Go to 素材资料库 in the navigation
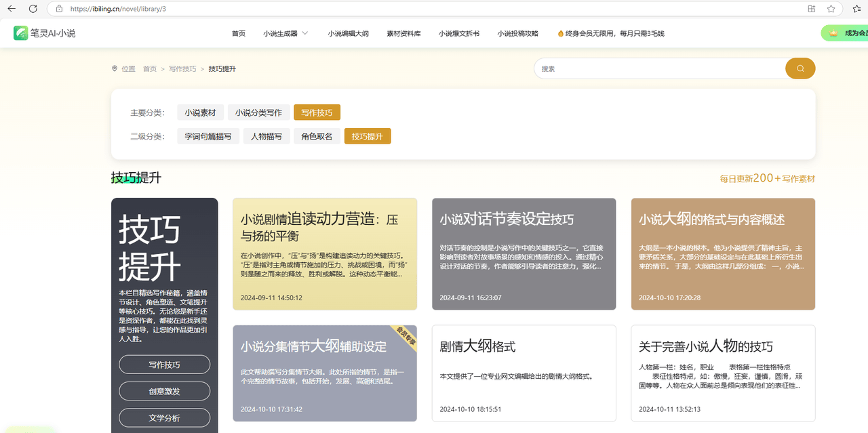The image size is (868, 433). (403, 33)
